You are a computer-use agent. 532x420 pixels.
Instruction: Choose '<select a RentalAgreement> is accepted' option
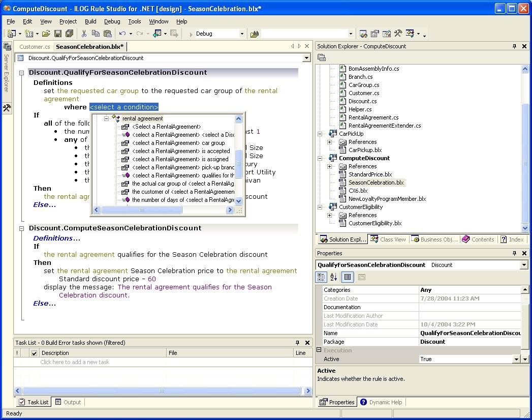181,151
